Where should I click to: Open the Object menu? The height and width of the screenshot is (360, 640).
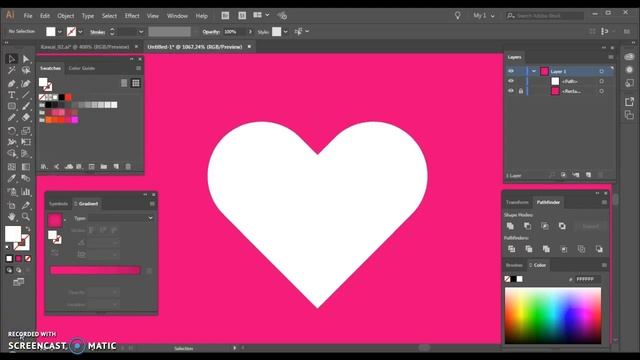(x=66, y=16)
